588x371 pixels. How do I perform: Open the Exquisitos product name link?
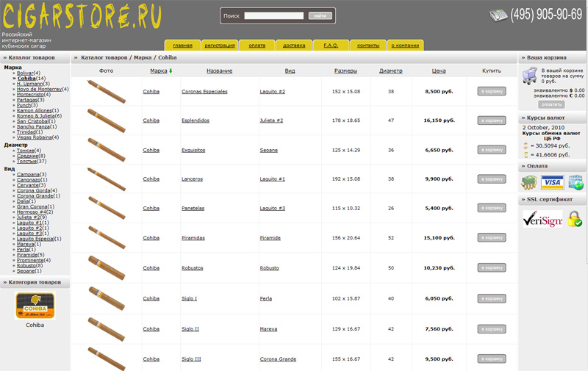tap(193, 150)
